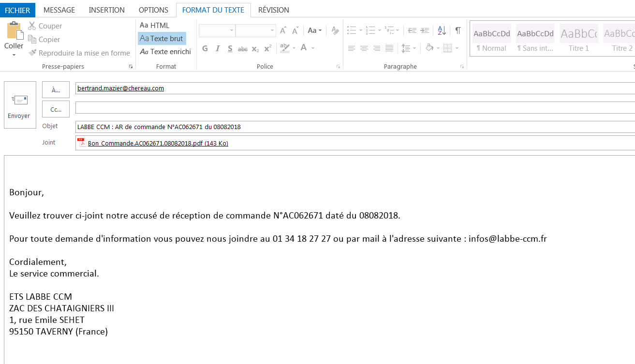The width and height of the screenshot is (635, 364).
Task: Apply the Sans interligne style
Action: point(535,39)
